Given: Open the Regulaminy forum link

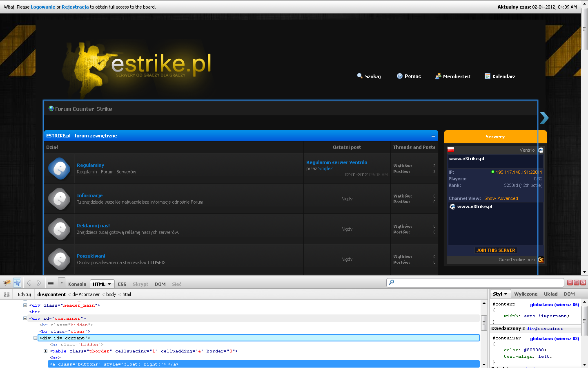Looking at the screenshot, I should coord(90,165).
